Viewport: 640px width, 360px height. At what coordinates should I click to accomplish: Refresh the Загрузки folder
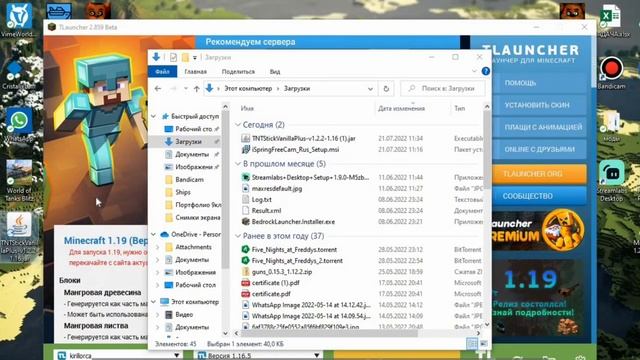point(386,89)
